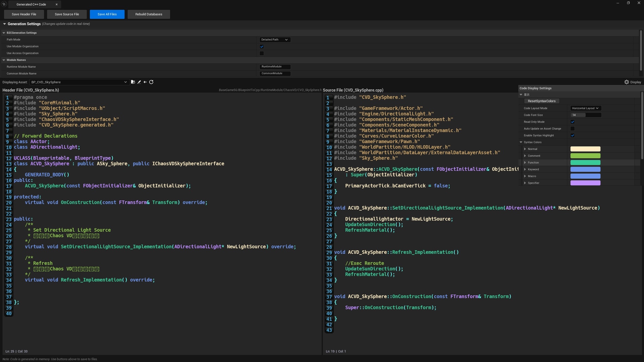
Task: Click the Function teal color swatch
Action: [x=585, y=162]
